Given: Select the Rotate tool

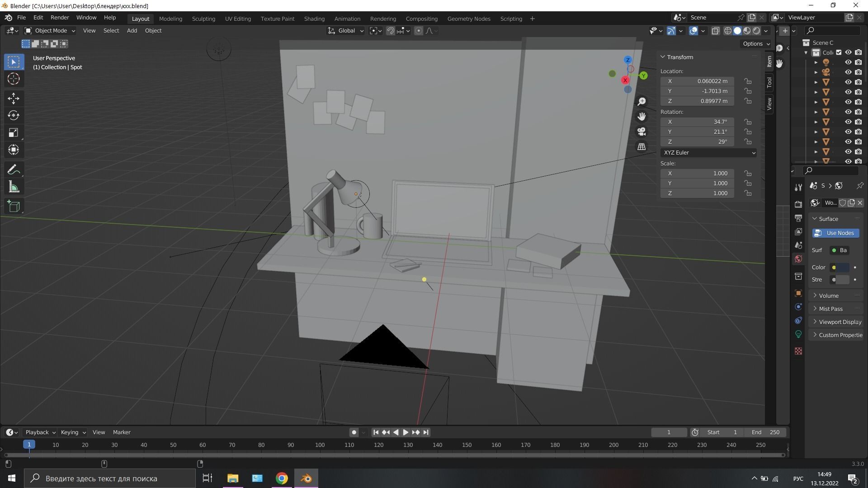Looking at the screenshot, I should (x=14, y=115).
